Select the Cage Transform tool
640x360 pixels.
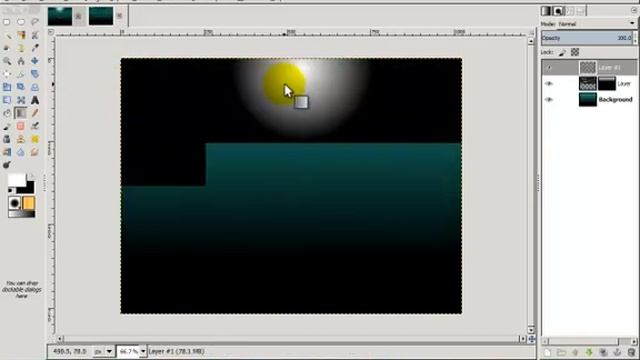21,100
